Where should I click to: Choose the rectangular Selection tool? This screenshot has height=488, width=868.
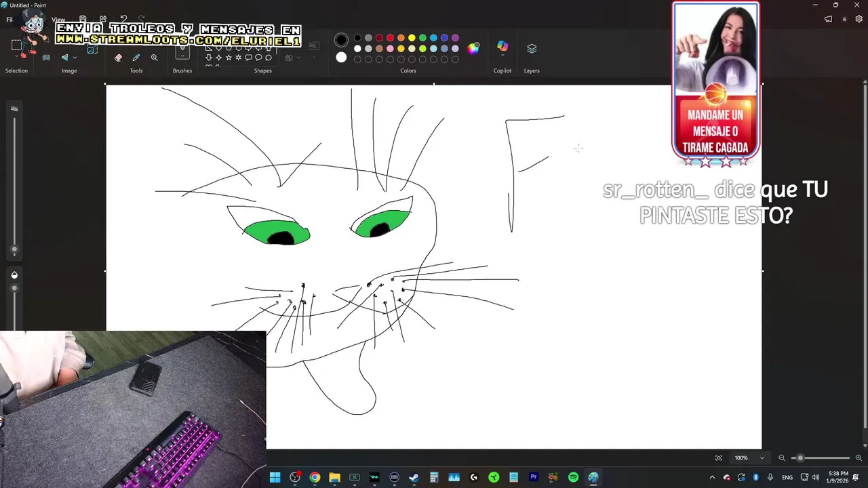(x=16, y=45)
